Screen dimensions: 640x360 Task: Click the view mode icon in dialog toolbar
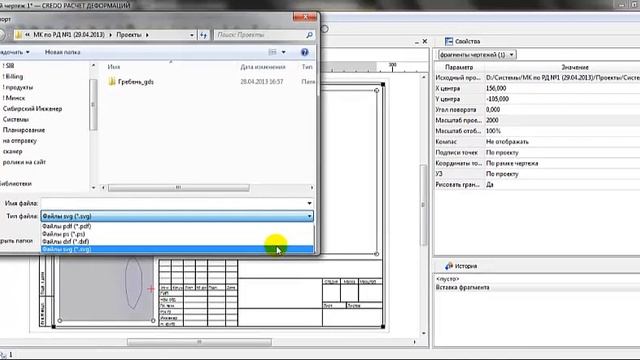pos(272,52)
